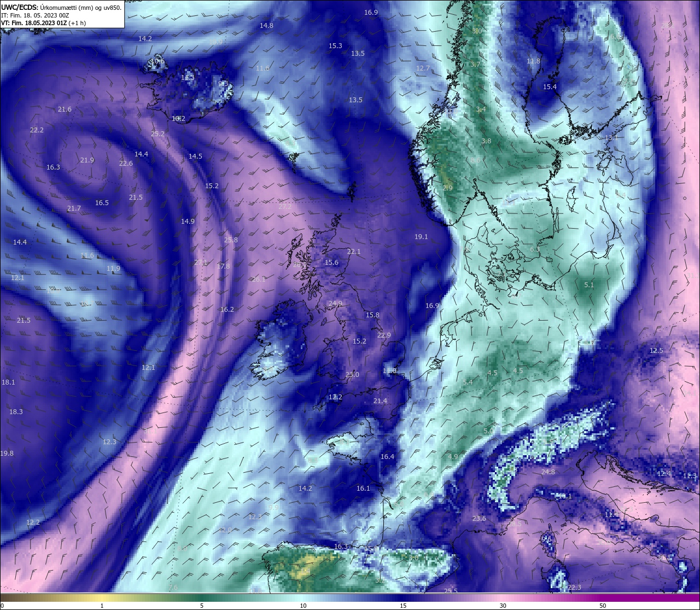Click the 16.4 value over France
The image size is (700, 610).
click(x=387, y=457)
